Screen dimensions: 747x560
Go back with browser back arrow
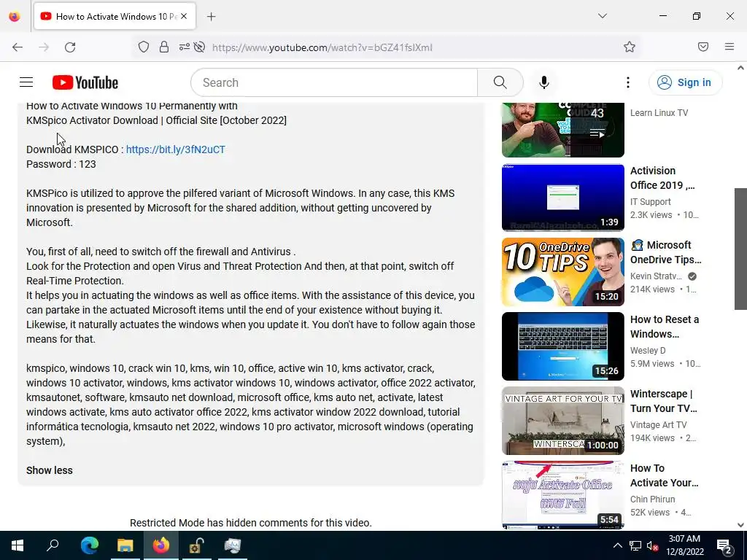(x=18, y=47)
